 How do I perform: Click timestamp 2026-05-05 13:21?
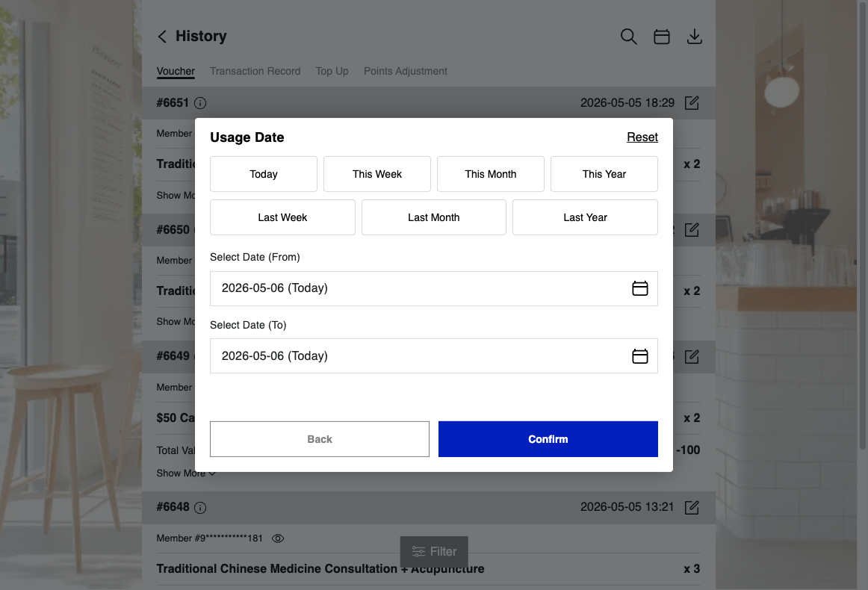tap(627, 507)
